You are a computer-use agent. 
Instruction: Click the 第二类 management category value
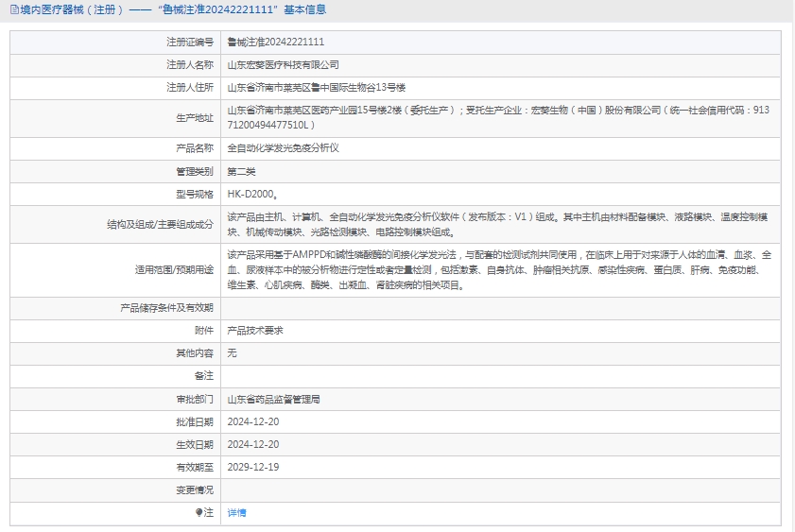click(241, 172)
